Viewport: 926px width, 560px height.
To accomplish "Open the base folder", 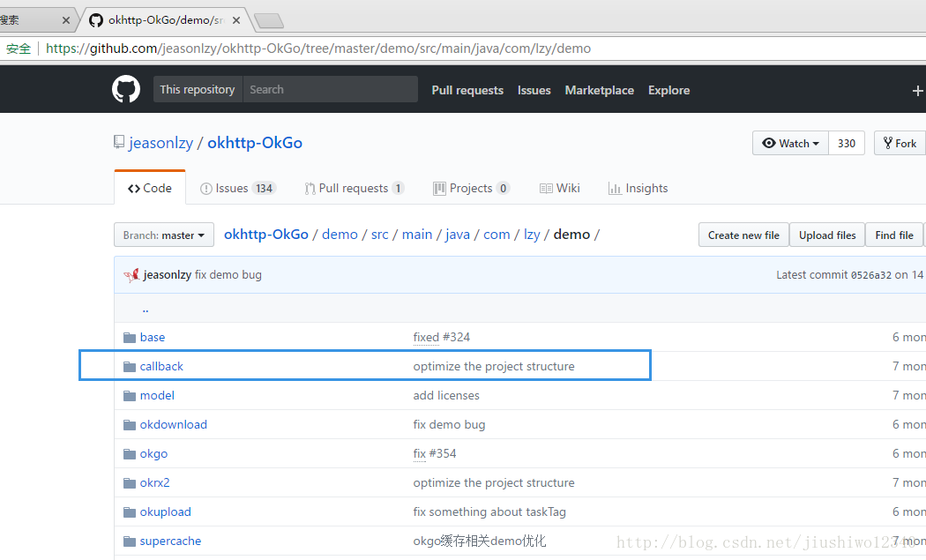I will (153, 337).
